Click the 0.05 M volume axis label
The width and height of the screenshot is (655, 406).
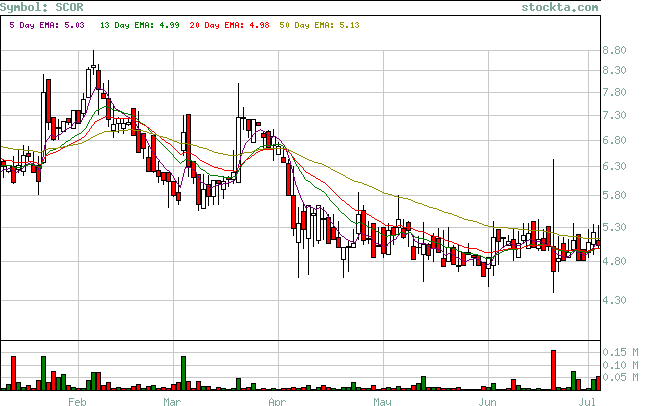point(620,378)
